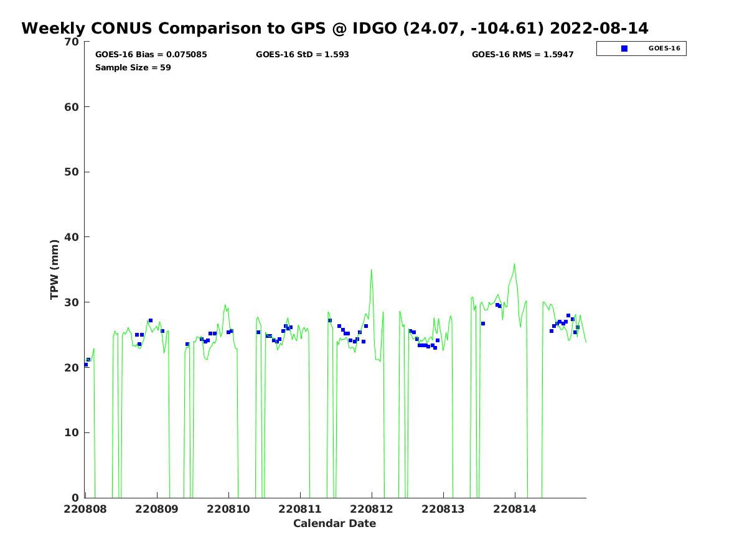
Task: Click the 220814 date tick label
Action: click(515, 509)
